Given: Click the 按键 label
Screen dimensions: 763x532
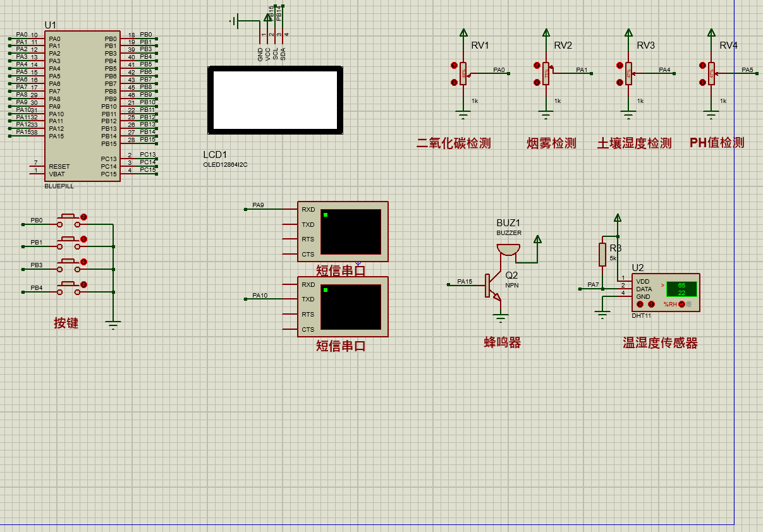Looking at the screenshot, I should pyautogui.click(x=66, y=323).
